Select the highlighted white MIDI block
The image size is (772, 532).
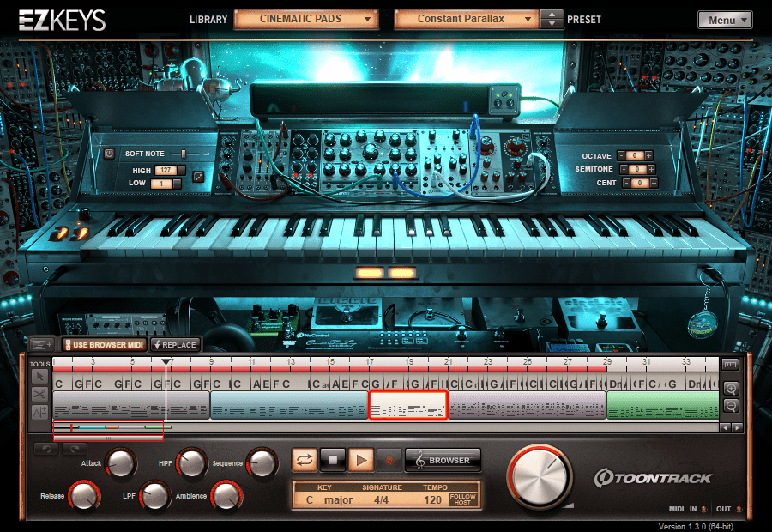408,405
